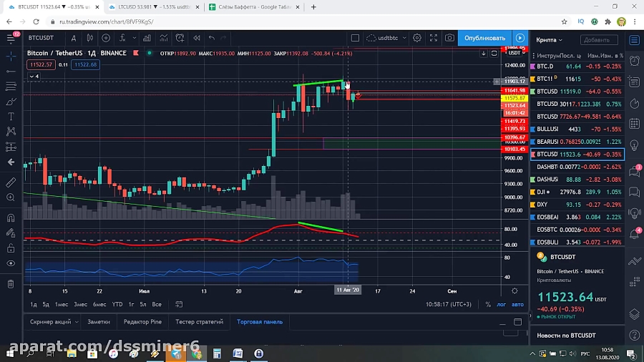Switch to the Слёзы Баффетта Google Sheets tab
The width and height of the screenshot is (644, 362).
pyautogui.click(x=255, y=7)
